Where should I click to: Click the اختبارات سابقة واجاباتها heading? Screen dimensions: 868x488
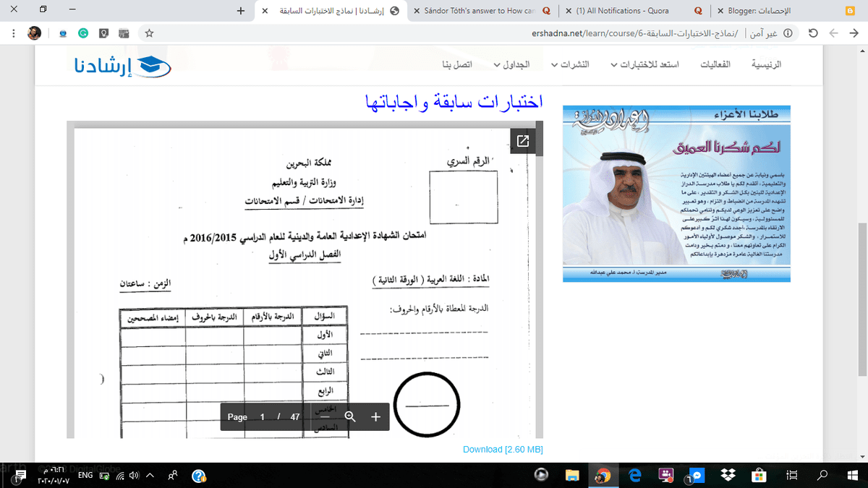[454, 103]
